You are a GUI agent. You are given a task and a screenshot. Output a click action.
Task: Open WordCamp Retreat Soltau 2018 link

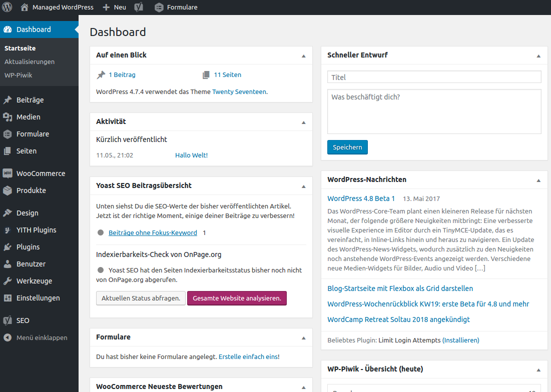click(x=398, y=319)
